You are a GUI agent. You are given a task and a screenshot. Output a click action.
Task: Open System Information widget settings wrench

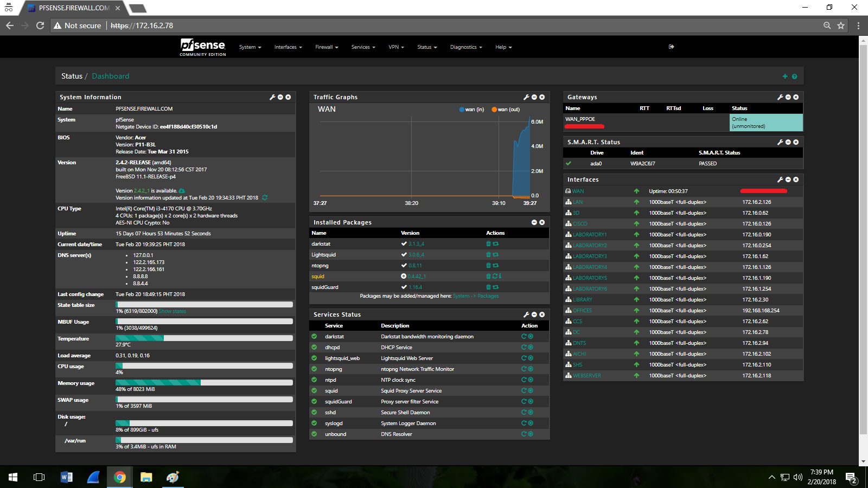click(272, 97)
